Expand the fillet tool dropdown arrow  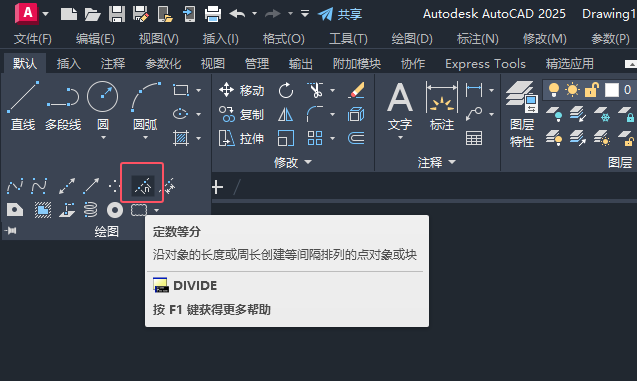coord(333,115)
